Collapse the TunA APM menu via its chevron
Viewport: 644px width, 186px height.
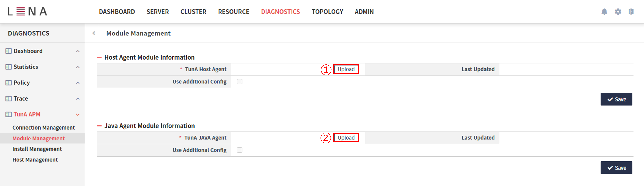78,115
